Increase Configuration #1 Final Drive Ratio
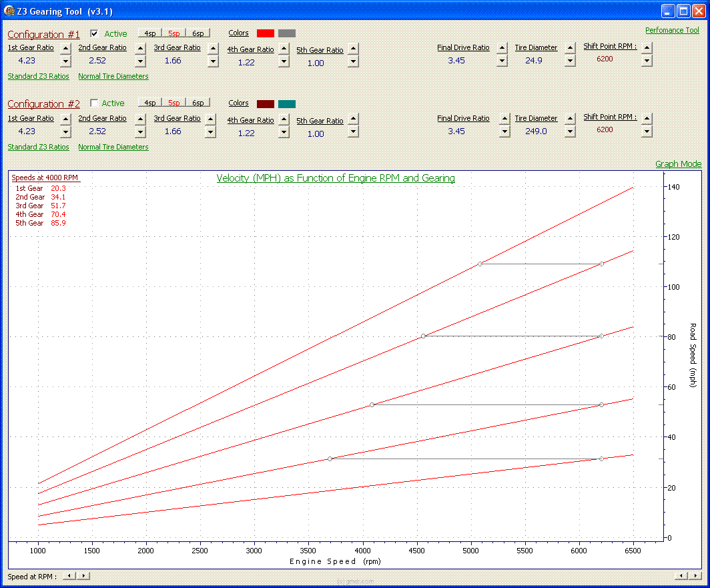The width and height of the screenshot is (710, 588). click(502, 48)
